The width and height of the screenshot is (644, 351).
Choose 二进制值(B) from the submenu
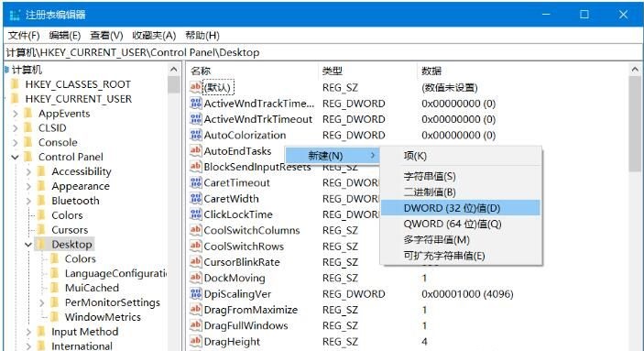pyautogui.click(x=460, y=192)
